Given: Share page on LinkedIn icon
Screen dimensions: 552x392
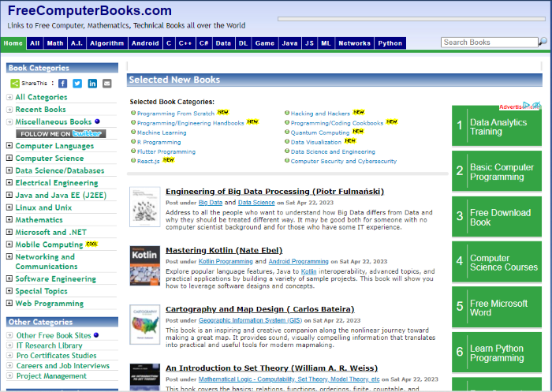Looking at the screenshot, I should coord(92,84).
